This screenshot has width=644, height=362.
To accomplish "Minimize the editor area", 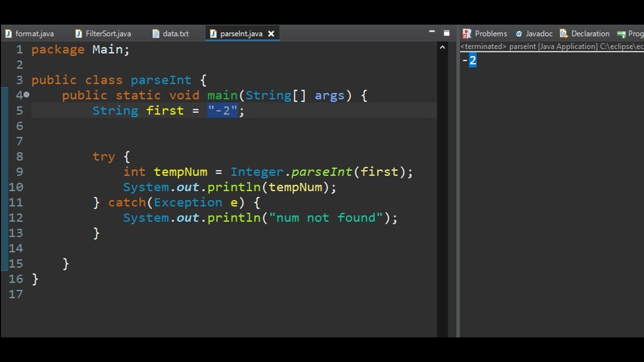I will pos(432,32).
